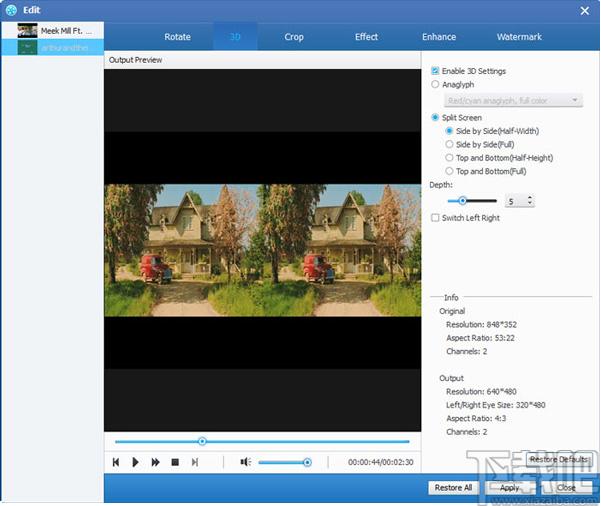Viewport: 601px width, 506px height.
Task: Fast forward the preview
Action: click(x=155, y=462)
